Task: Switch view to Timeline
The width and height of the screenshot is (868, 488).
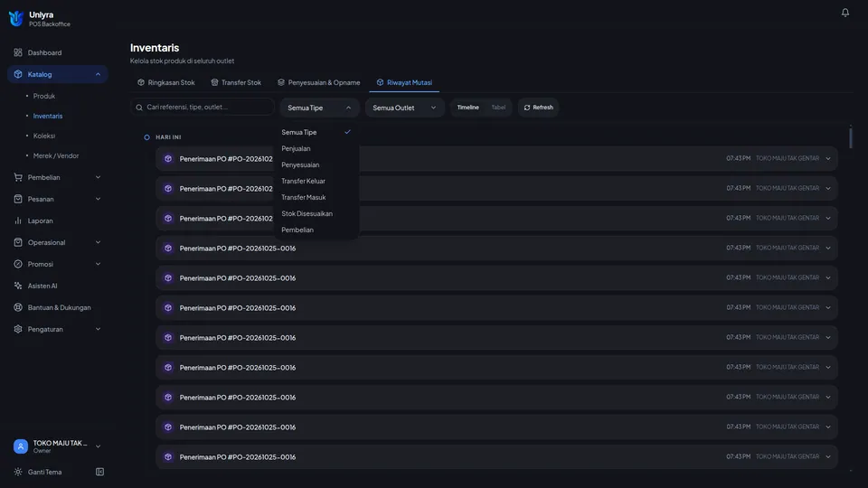Action: point(467,108)
